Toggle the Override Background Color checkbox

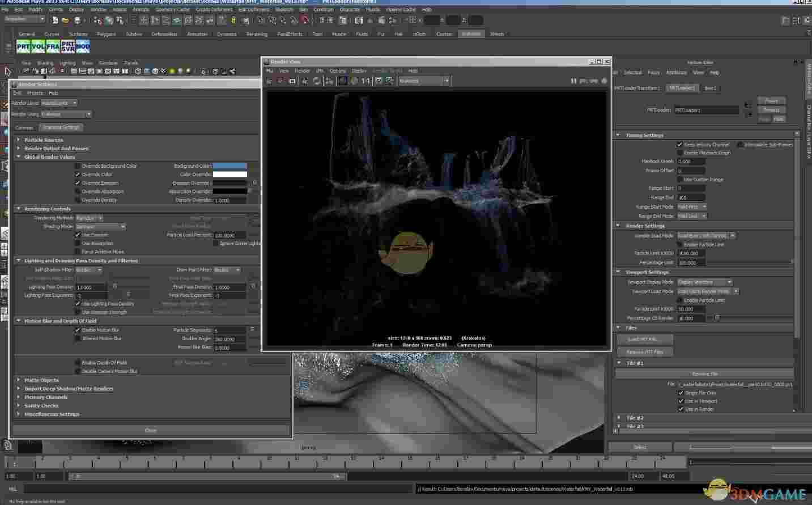click(78, 165)
